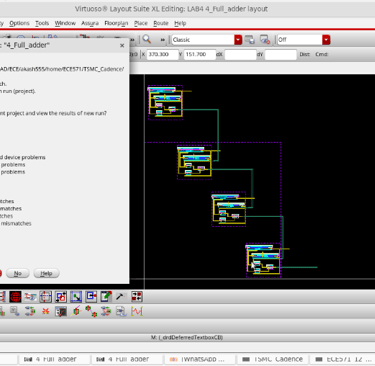This screenshot has height=366, width=375.
Task: Open the Place menu
Action: (141, 23)
